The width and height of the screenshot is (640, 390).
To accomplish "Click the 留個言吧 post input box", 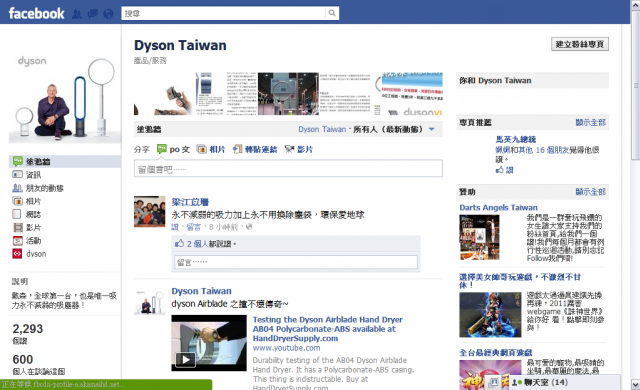I will coord(288,168).
